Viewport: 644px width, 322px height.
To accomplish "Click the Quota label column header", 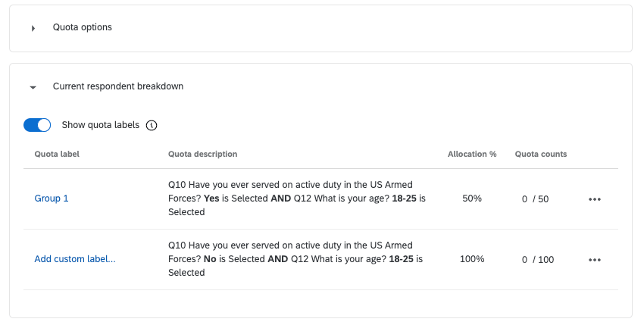I will (57, 154).
